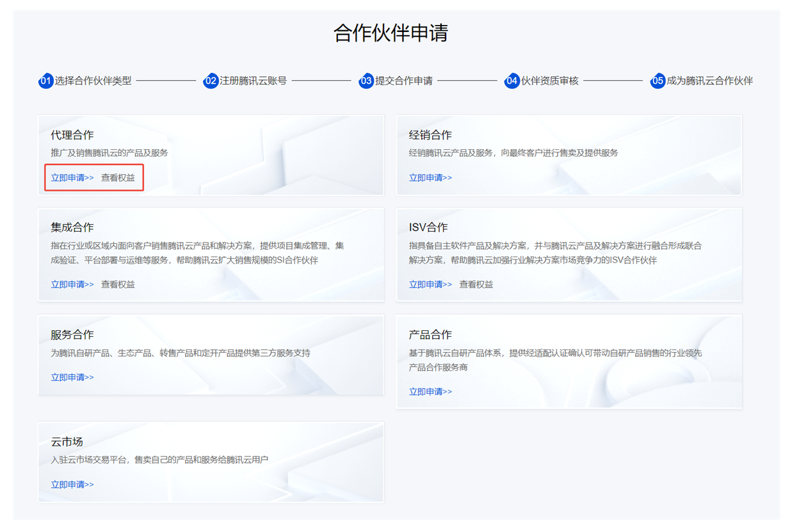The height and width of the screenshot is (532, 788).
Task: Click the 集成合作 description starting 指在行业或区域内
Action: tap(198, 253)
